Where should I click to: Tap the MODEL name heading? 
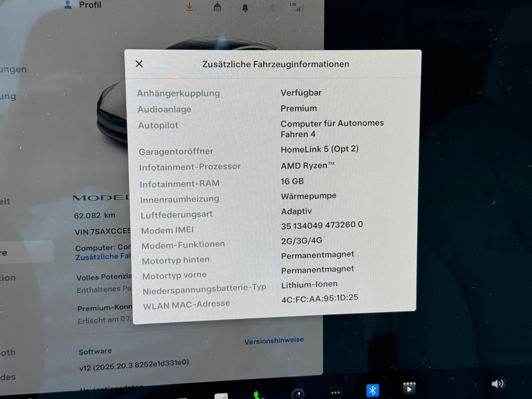click(x=101, y=198)
